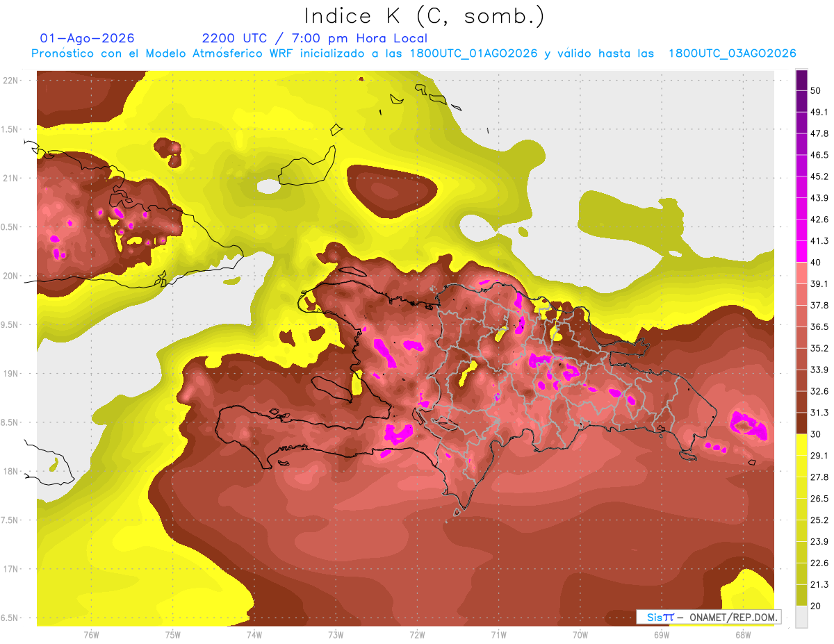Click the "Pronóstico con el Modelo Atmosférico WRF" caption line
This screenshot has width=834, height=644.
pyautogui.click(x=414, y=53)
